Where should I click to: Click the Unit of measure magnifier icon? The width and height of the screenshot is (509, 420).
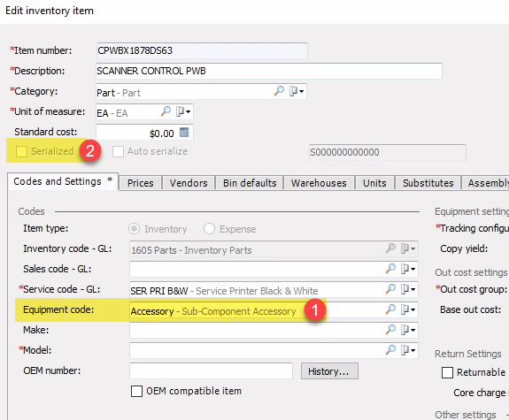166,111
